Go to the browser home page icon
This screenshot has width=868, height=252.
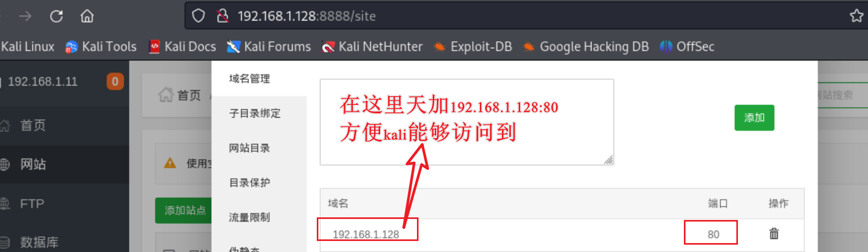coord(87,16)
